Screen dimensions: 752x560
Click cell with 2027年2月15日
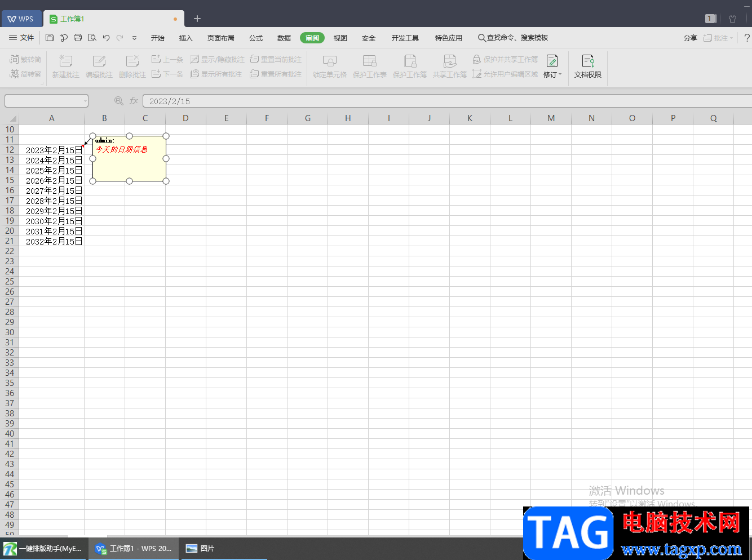coord(51,190)
